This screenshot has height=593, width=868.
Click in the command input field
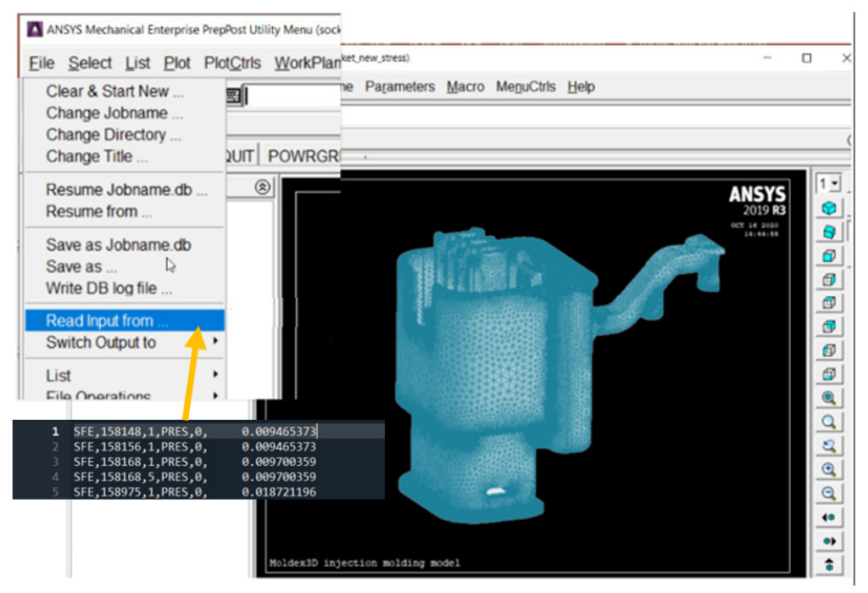click(x=292, y=96)
